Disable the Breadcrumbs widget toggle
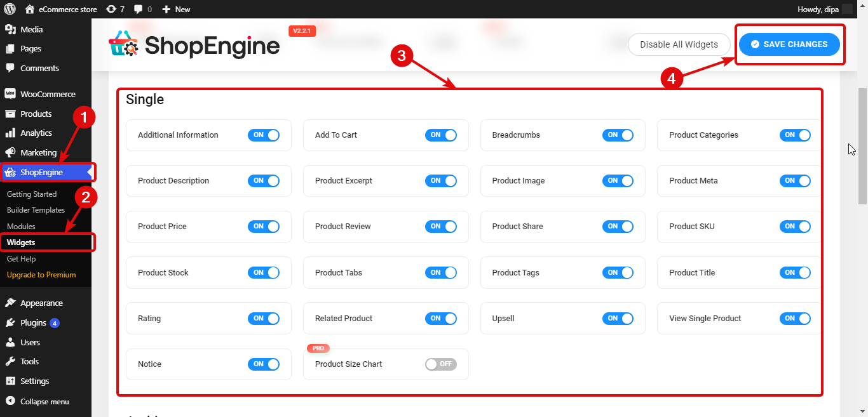Viewport: 868px width, 417px height. pos(618,135)
